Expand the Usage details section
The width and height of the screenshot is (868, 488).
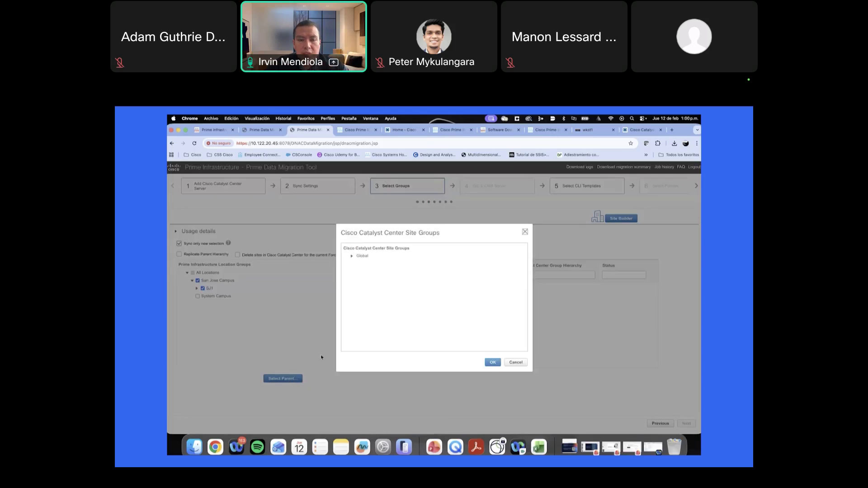pos(176,231)
